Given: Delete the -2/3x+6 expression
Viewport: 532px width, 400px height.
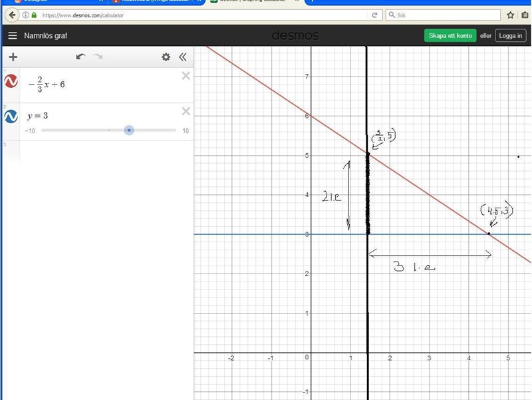Looking at the screenshot, I should pos(186,76).
